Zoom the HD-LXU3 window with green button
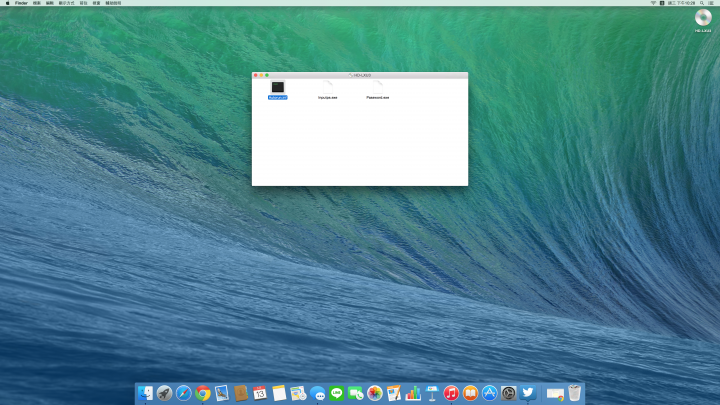Image resolution: width=720 pixels, height=405 pixels. click(267, 75)
